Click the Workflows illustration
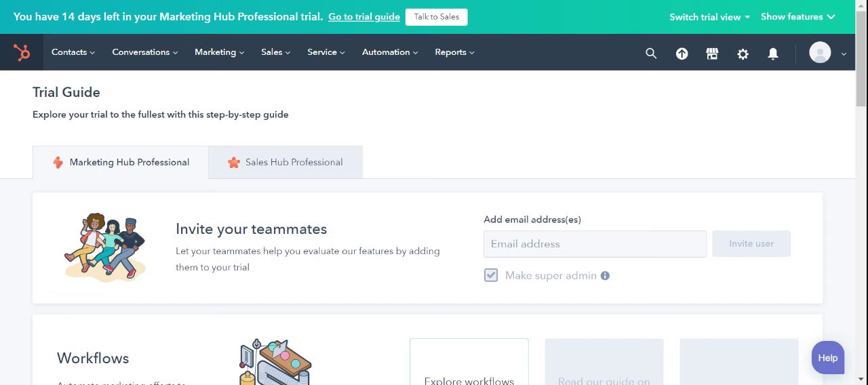The height and width of the screenshot is (385, 868). (x=275, y=362)
